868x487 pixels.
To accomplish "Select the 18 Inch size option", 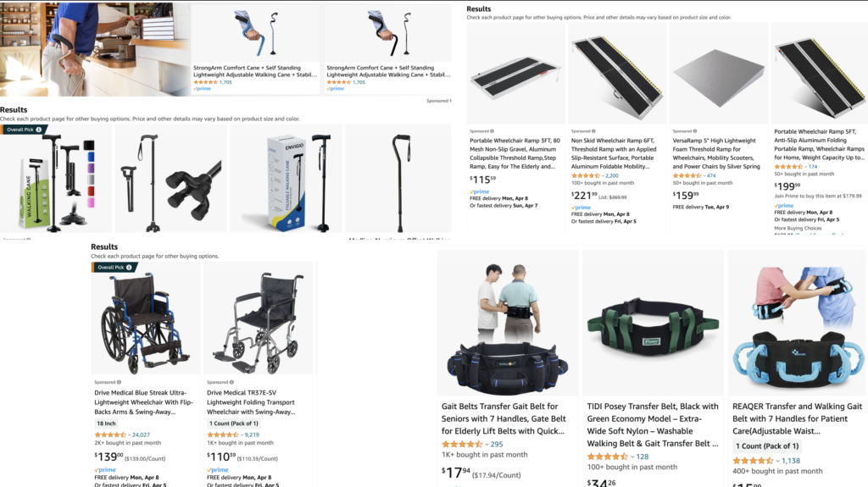I will pos(106,423).
